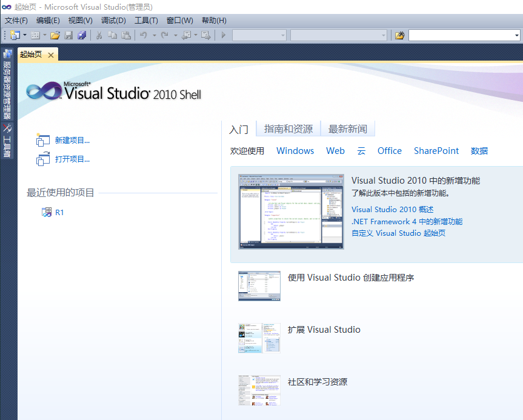
Task: Close the 起始页 tab
Action: pos(51,55)
